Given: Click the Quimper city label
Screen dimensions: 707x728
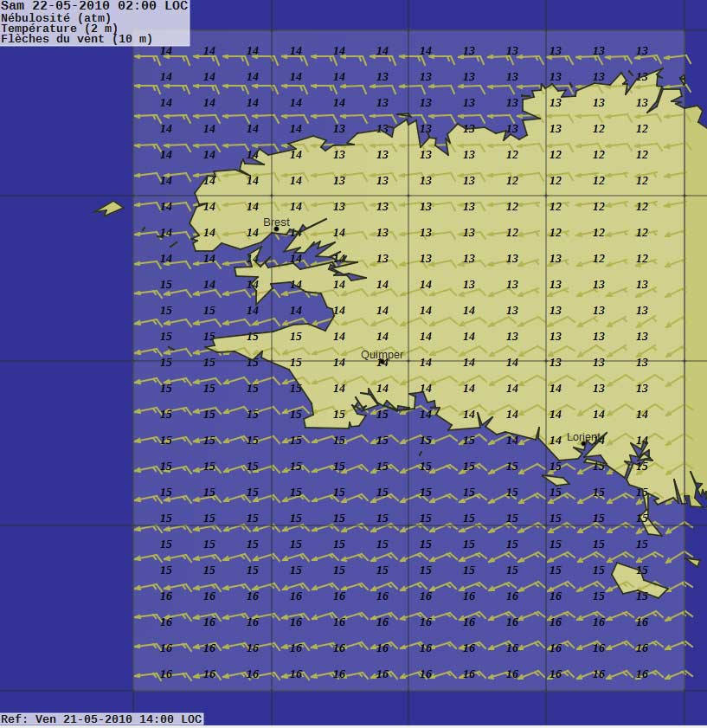Looking at the screenshot, I should tap(382, 355).
